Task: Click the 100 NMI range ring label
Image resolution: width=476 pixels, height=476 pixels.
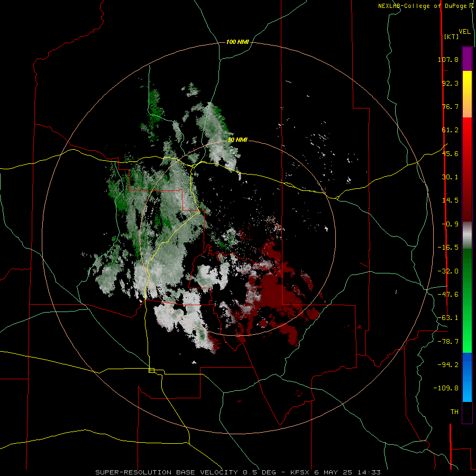Action: pos(237,42)
